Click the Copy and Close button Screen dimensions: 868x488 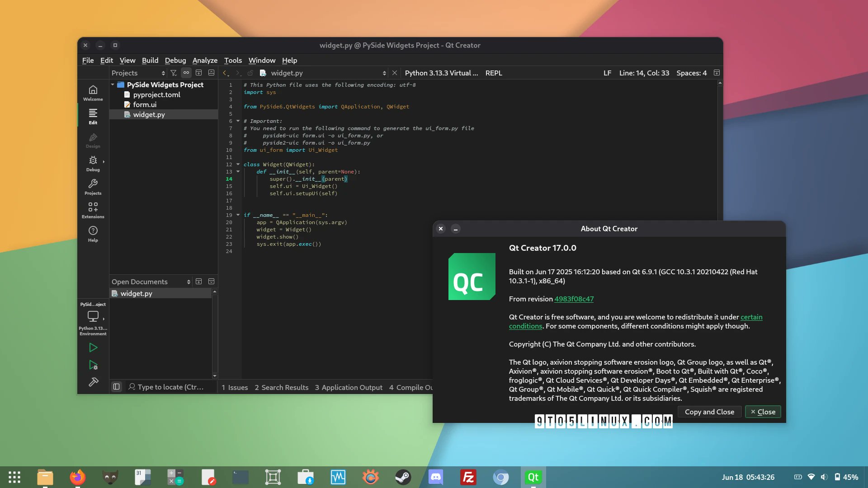pyautogui.click(x=709, y=412)
